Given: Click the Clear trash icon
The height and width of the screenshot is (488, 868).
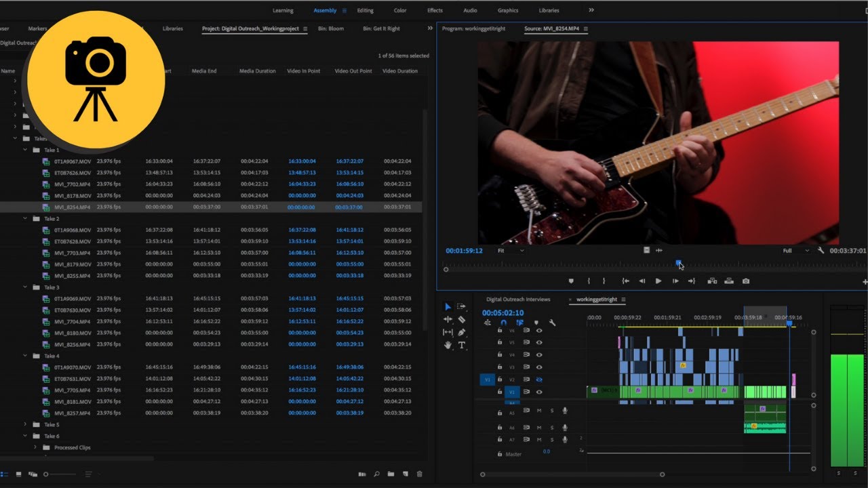Looking at the screenshot, I should (419, 474).
